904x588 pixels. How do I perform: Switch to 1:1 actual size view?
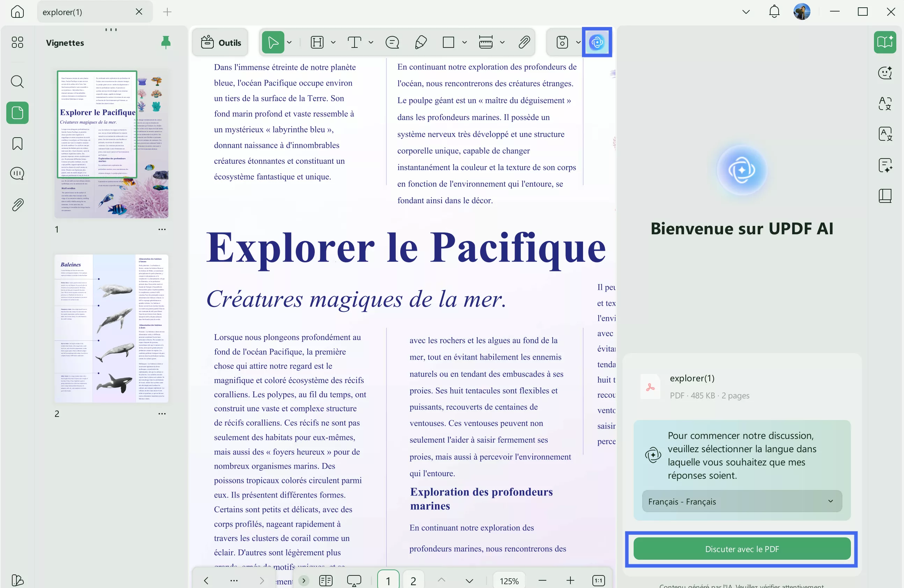(599, 580)
